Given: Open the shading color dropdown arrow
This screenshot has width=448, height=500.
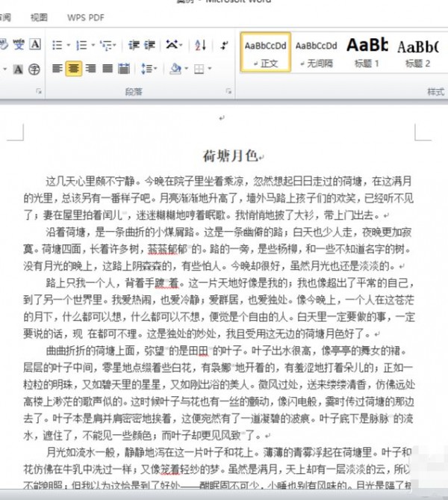Looking at the screenshot, I should click(186, 68).
